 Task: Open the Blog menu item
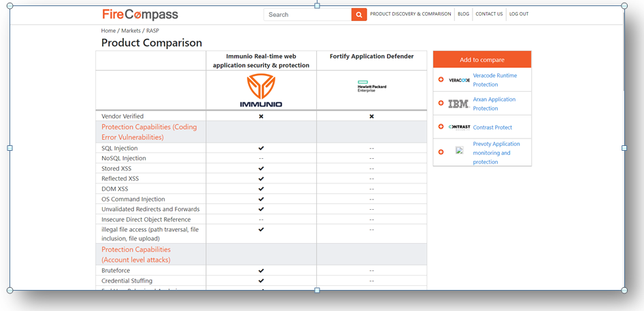(463, 14)
